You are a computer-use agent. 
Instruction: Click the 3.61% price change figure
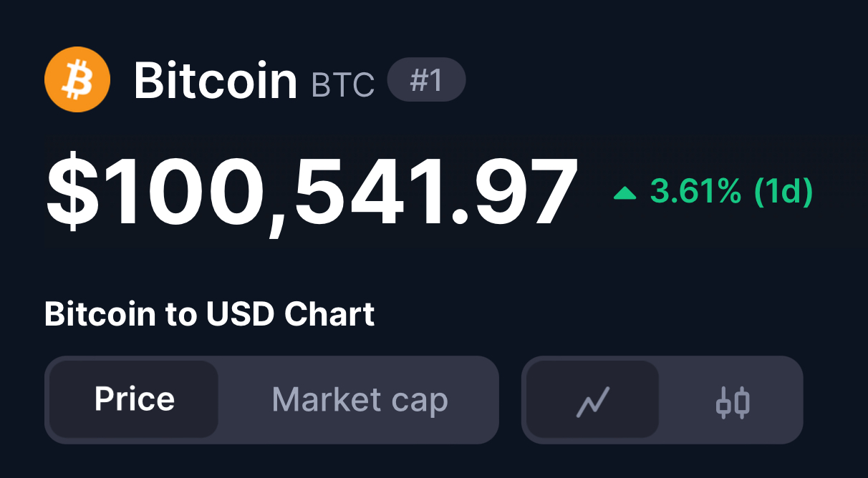pos(695,192)
